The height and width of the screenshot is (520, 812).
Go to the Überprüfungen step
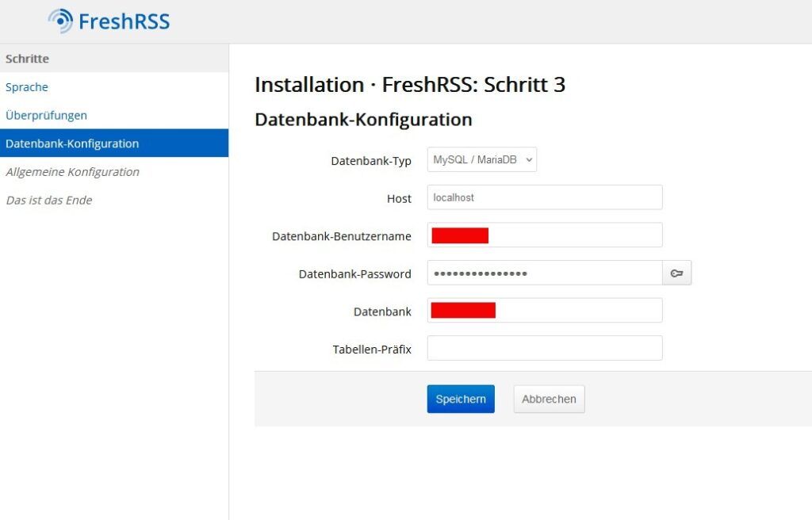(46, 115)
